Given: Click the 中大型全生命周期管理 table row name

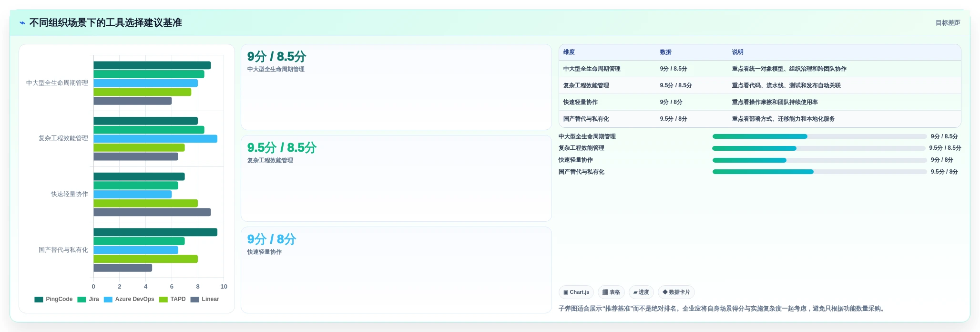Looking at the screenshot, I should pos(592,69).
